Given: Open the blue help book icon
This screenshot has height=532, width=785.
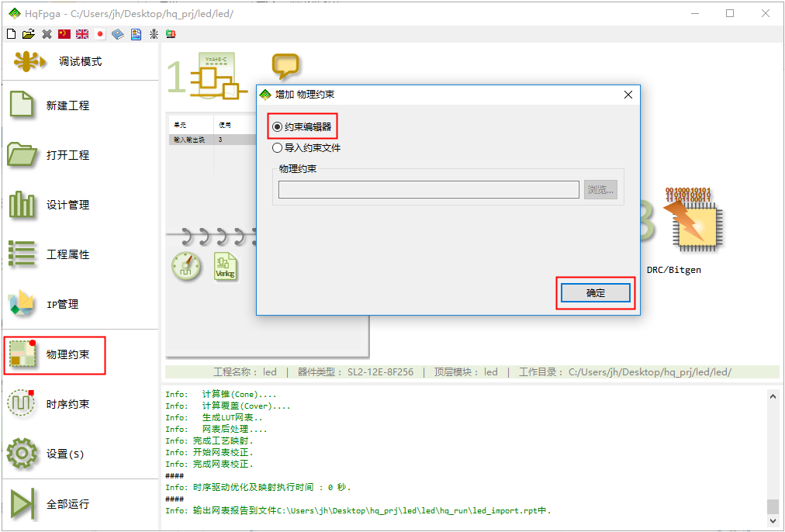Looking at the screenshot, I should tap(118, 34).
